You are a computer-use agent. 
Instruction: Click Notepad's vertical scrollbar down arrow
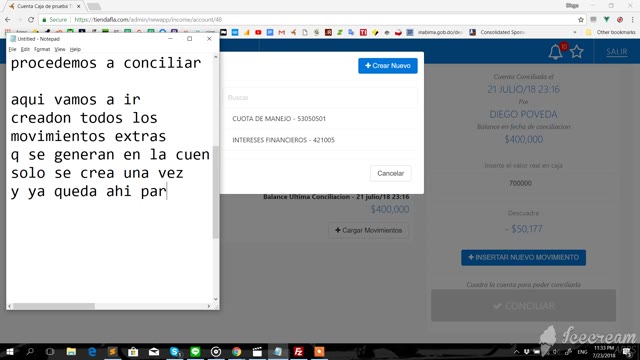click(x=216, y=299)
